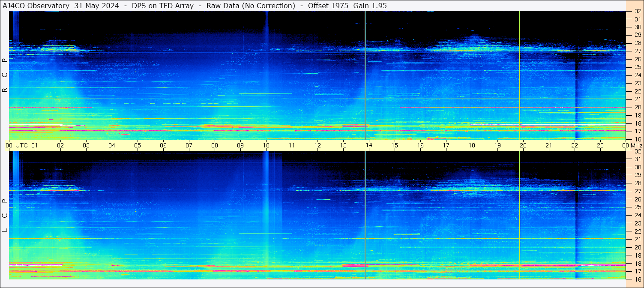Click the 10 hour label on the time axis

(266, 145)
